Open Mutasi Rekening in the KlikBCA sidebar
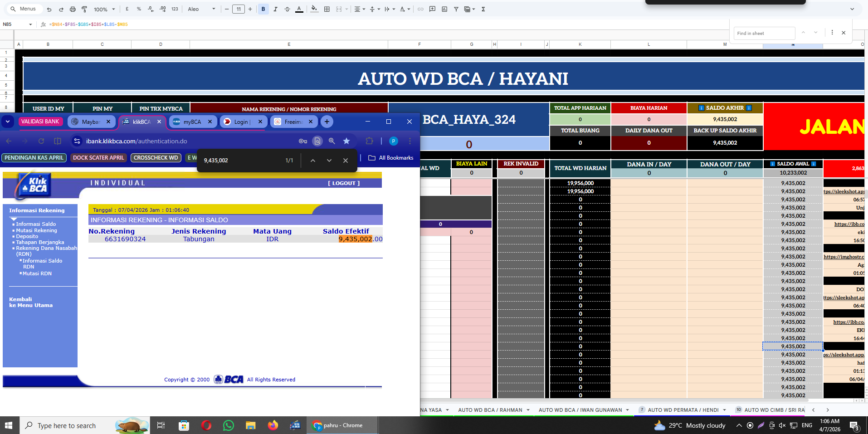The image size is (868, 434). pos(37,230)
